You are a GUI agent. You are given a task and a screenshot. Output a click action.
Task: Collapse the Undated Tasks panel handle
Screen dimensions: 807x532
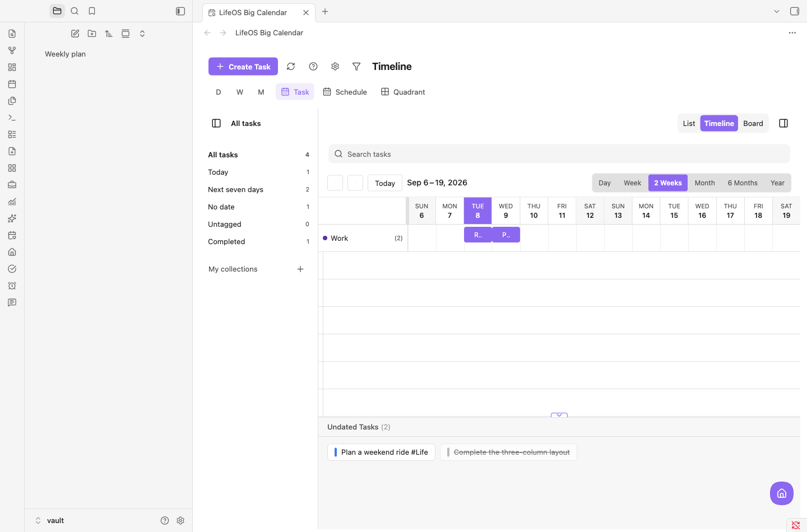[x=559, y=416]
